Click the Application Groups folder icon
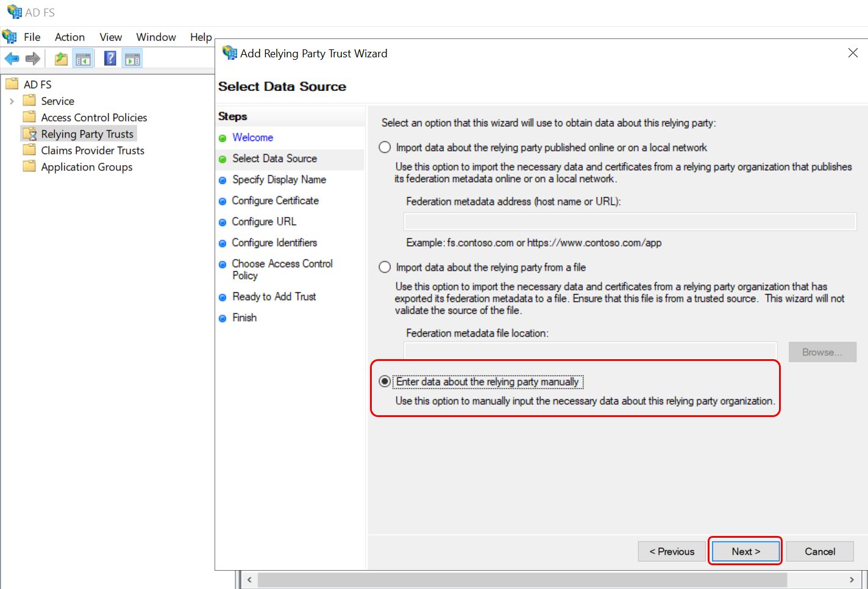 pyautogui.click(x=29, y=166)
